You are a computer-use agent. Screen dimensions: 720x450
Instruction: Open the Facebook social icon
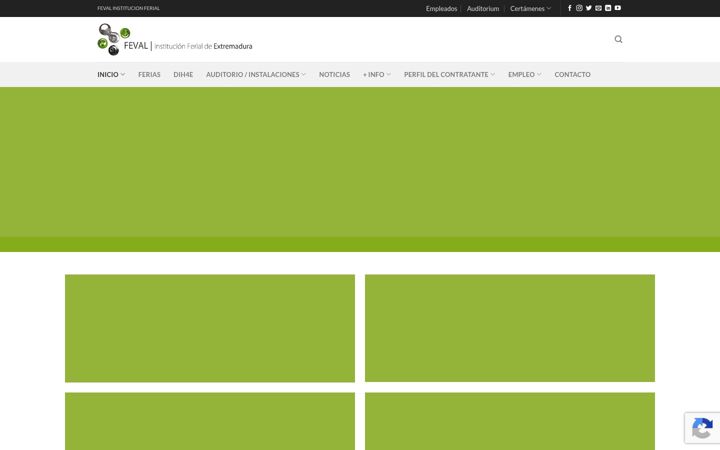[x=569, y=8]
